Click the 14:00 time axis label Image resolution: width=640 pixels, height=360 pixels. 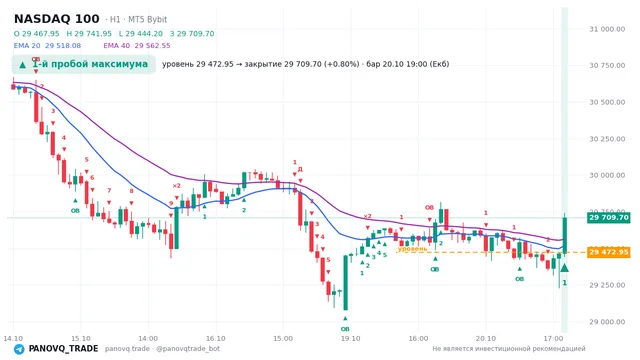(x=148, y=338)
